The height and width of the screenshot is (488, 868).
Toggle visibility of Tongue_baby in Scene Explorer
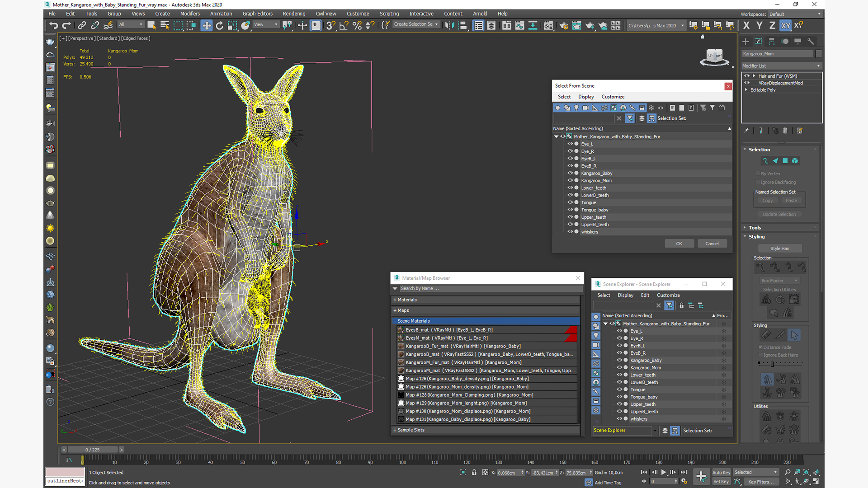[x=619, y=397]
